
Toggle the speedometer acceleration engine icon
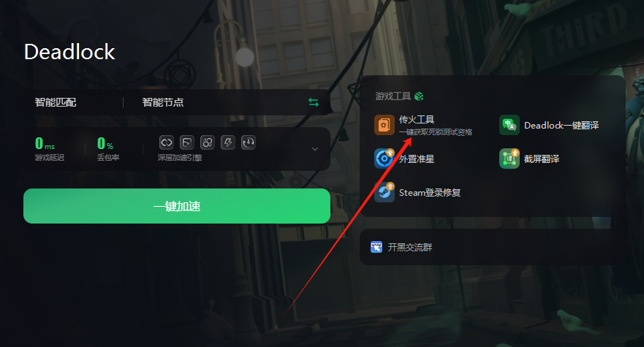(249, 142)
